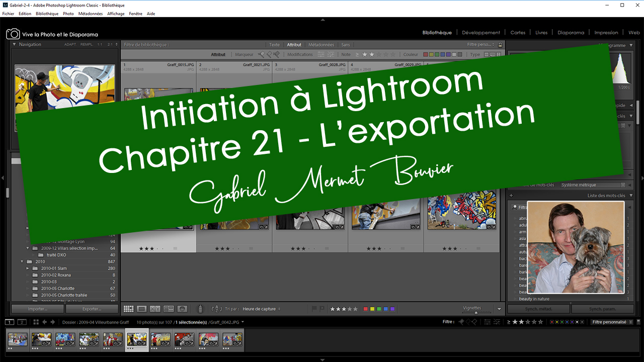Switch to Loupe view mode
Image resolution: width=644 pixels, height=362 pixels.
(x=142, y=309)
